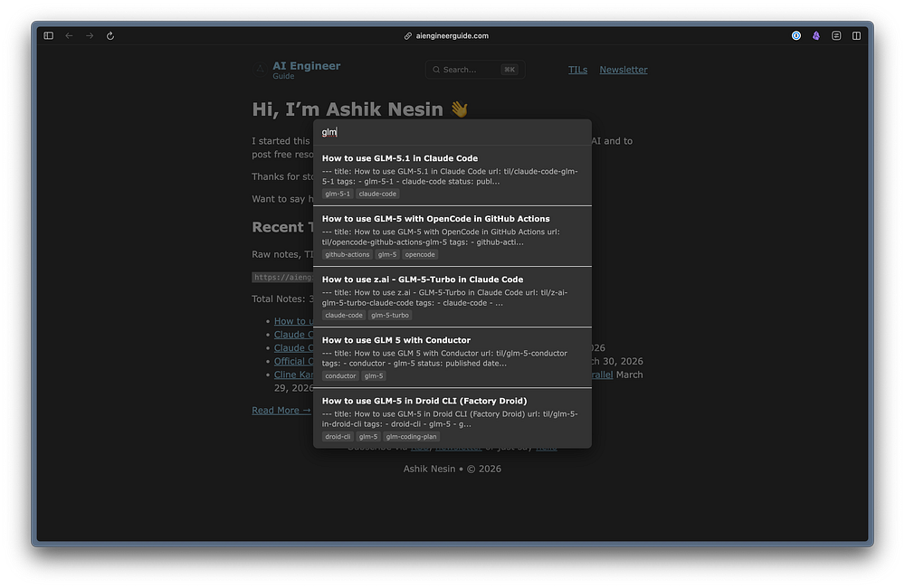Open the purple extension icon in toolbar
This screenshot has height=588, width=905.
coord(816,36)
